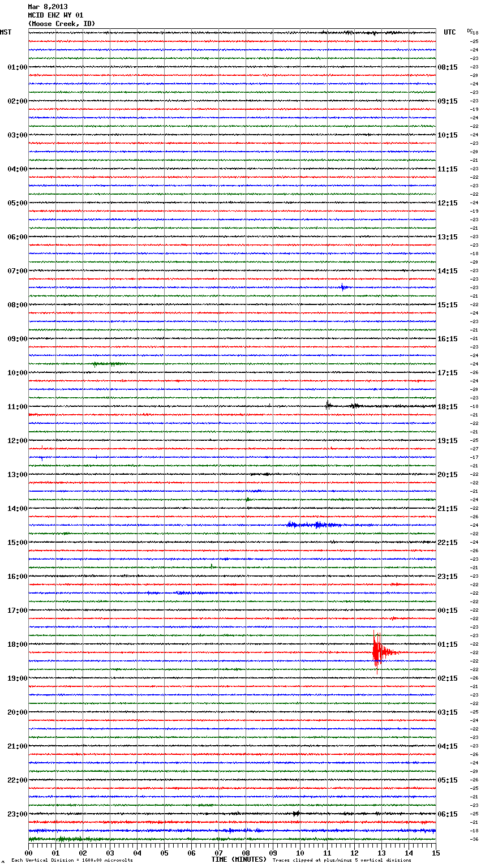The image size is (481, 868).
Task: Click the 04:15 UTC time label
Action: 448,746
